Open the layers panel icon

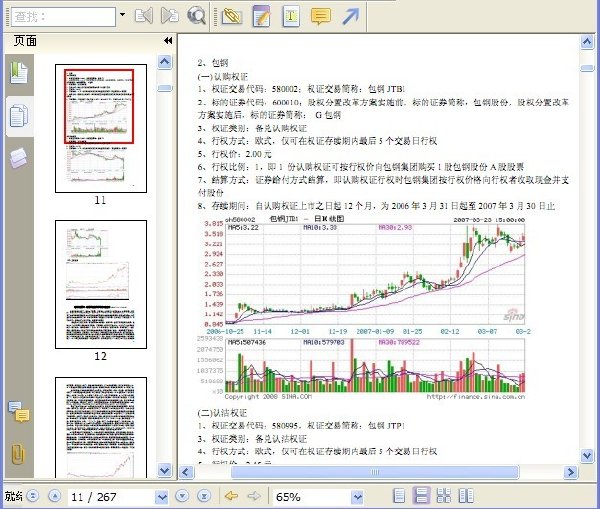pos(18,157)
